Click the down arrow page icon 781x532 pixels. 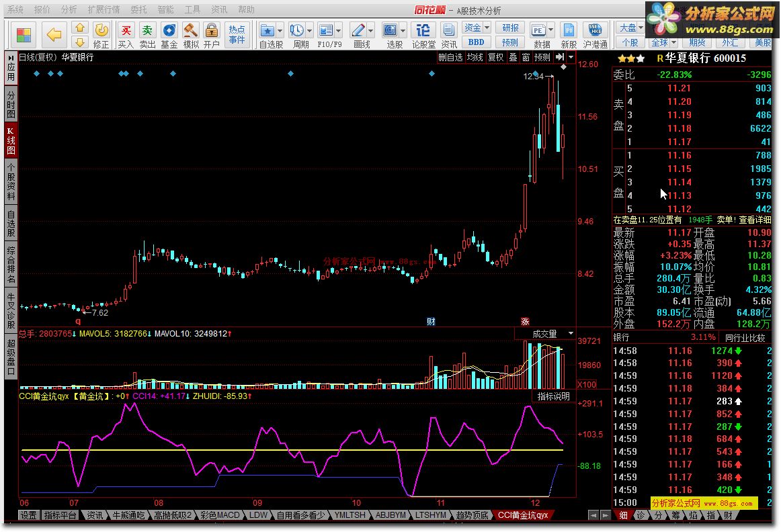point(80,42)
